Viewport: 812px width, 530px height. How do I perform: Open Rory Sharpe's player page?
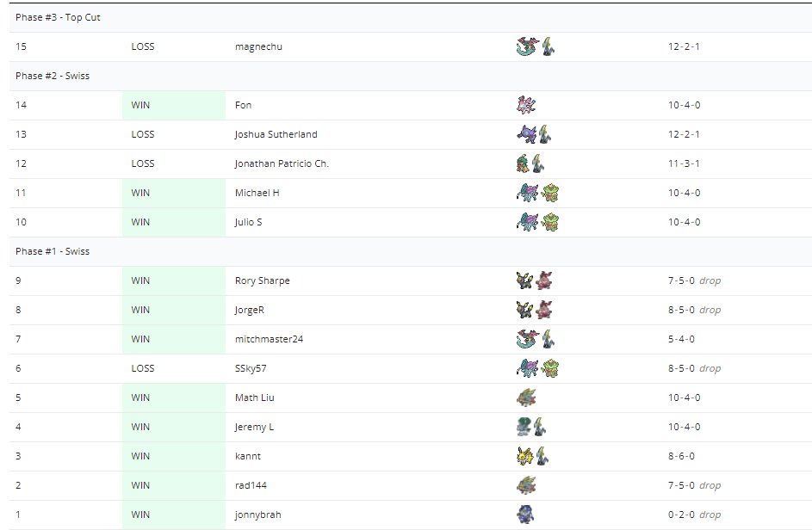262,280
